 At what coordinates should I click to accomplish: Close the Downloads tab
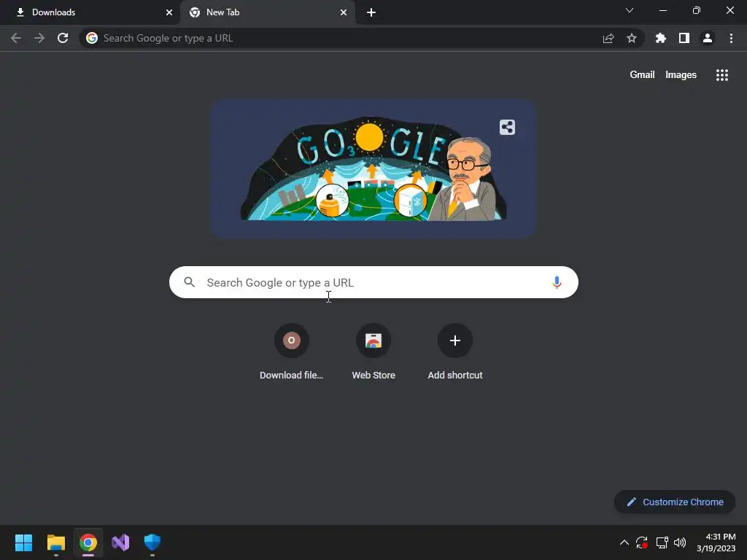169,12
